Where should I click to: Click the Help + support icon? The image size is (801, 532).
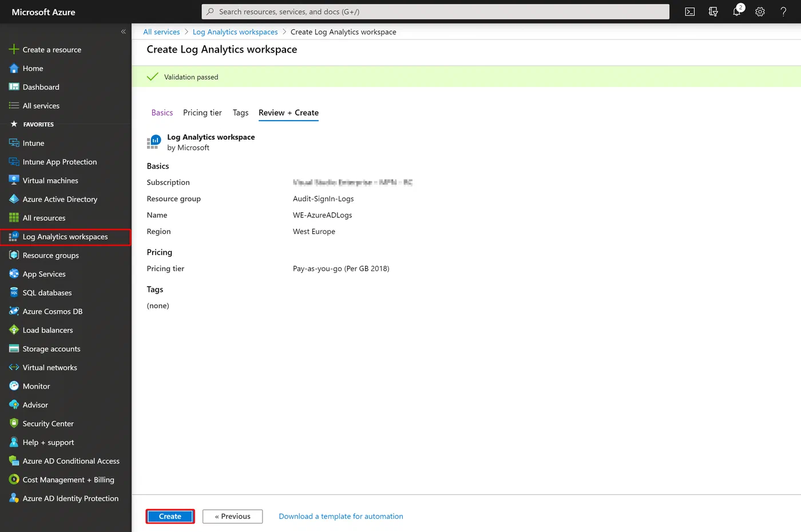[x=14, y=442]
